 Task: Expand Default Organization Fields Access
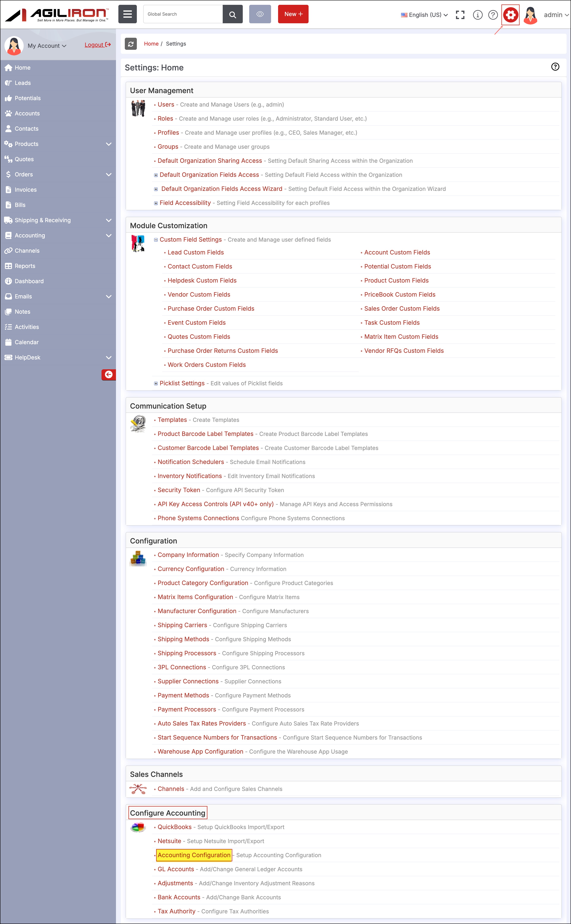coord(155,175)
